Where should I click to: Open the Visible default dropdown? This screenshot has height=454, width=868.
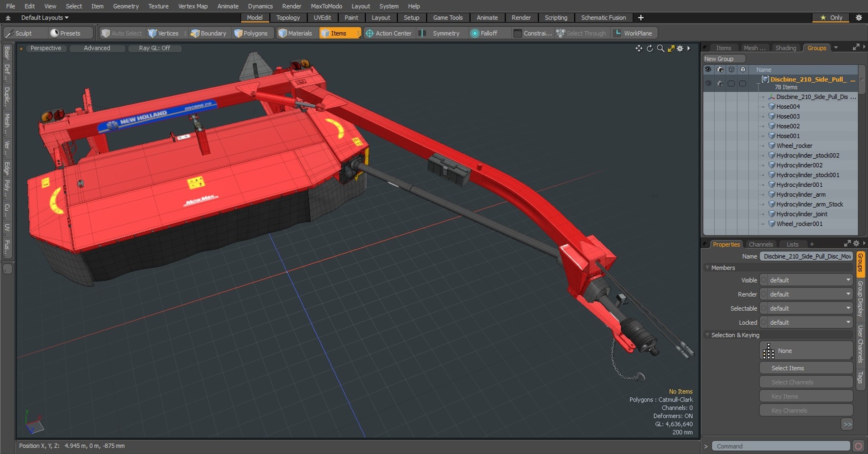pos(806,280)
